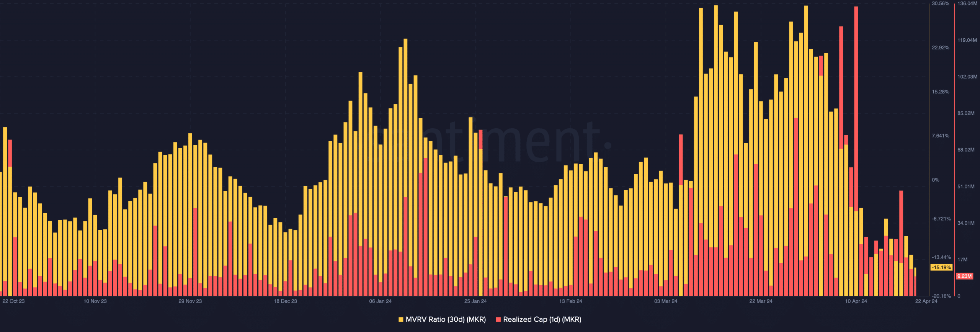Screen dimensions: 980x332
Task: Click the -6.721% axis value
Action: (x=941, y=219)
